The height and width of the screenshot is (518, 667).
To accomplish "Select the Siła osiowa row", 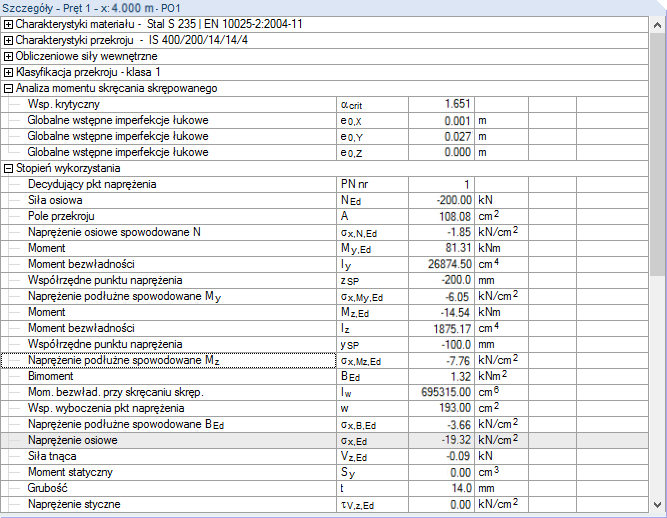I will pos(325,201).
